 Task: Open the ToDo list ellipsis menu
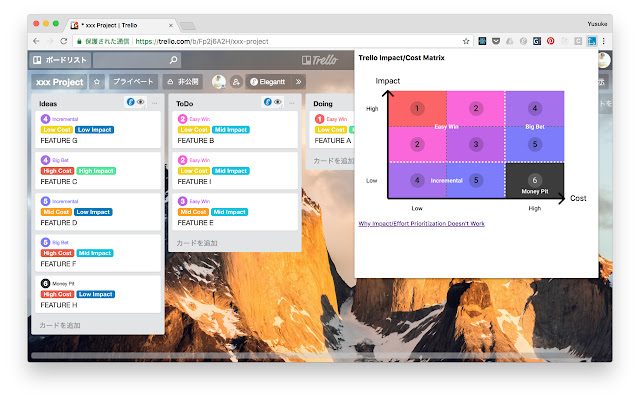pyautogui.click(x=292, y=103)
